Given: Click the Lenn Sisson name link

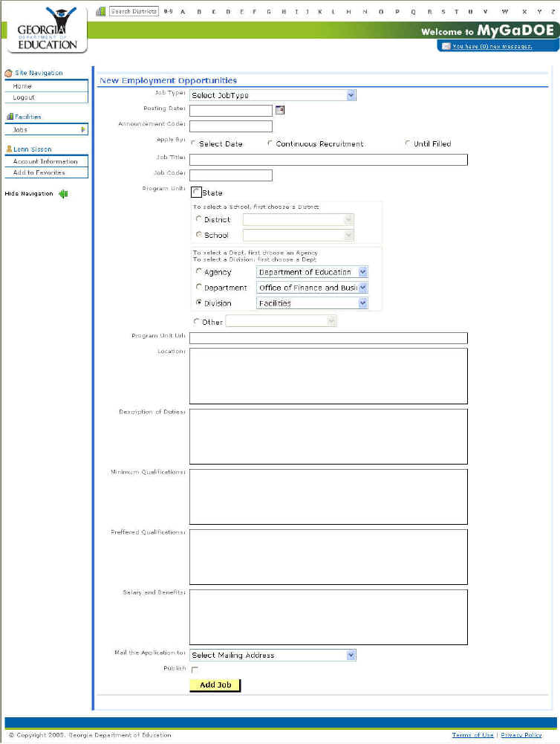Looking at the screenshot, I should click(x=32, y=149).
